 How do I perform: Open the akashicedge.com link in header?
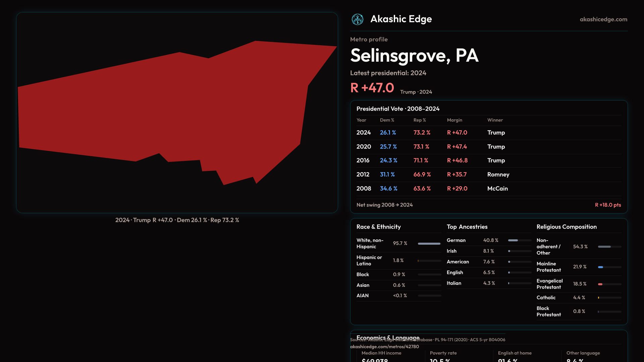603,19
